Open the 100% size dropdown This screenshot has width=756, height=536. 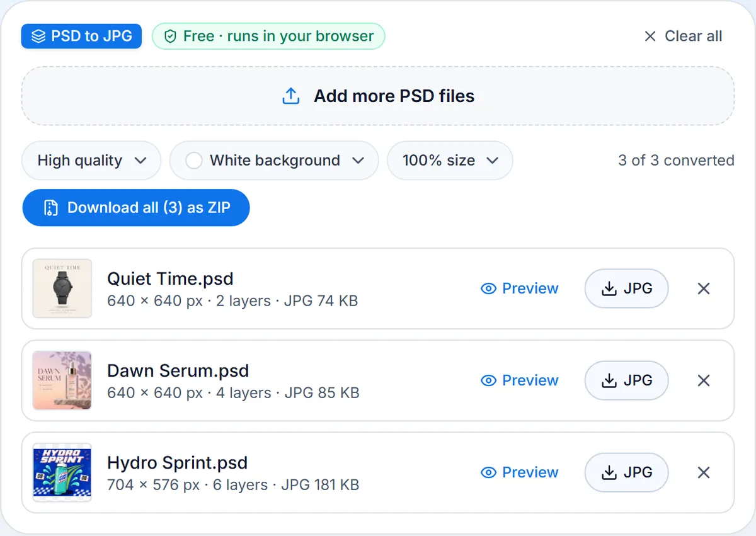(x=450, y=161)
